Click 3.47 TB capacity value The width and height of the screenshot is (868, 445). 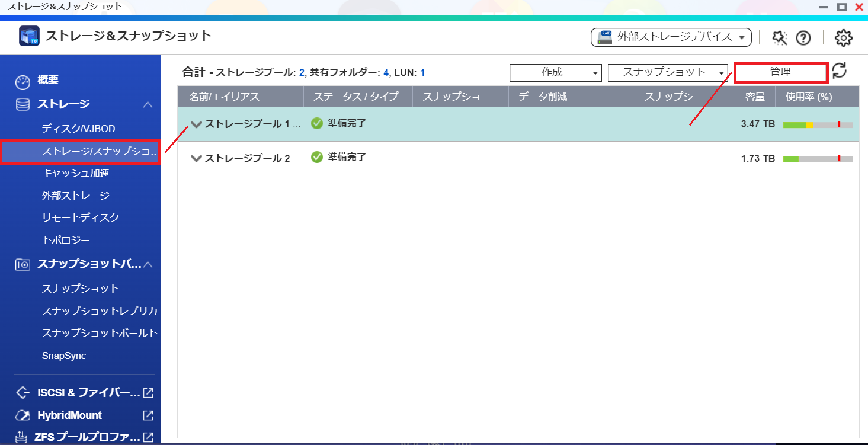coord(758,125)
